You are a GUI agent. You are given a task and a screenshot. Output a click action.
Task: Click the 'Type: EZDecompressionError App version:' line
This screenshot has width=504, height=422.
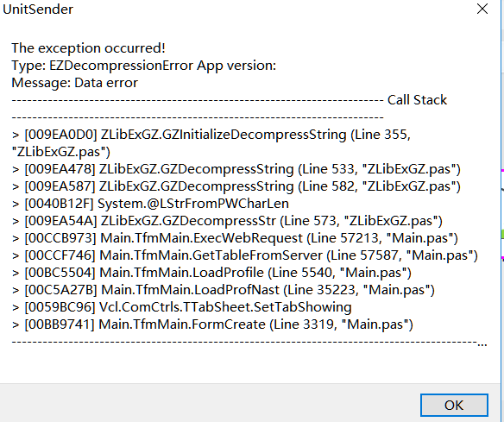point(143,66)
